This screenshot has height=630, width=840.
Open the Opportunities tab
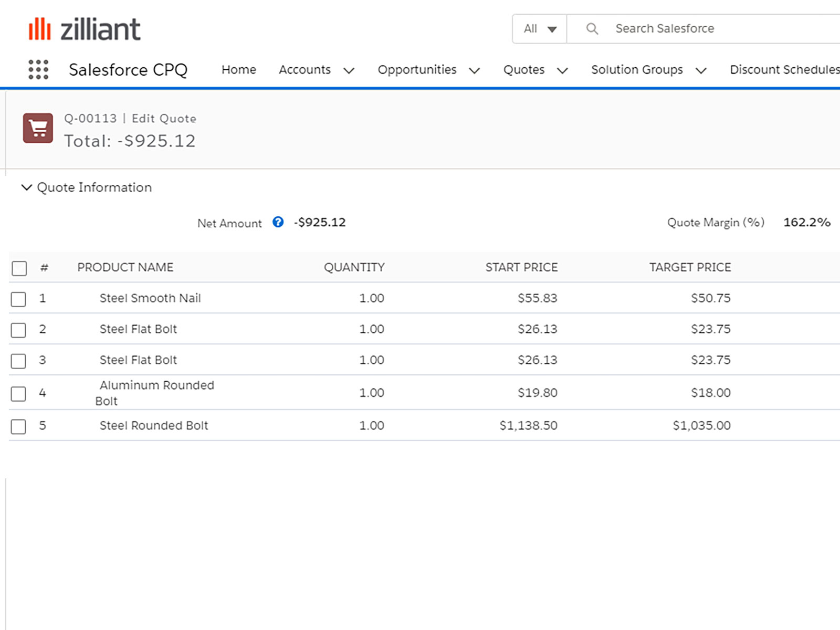point(417,69)
